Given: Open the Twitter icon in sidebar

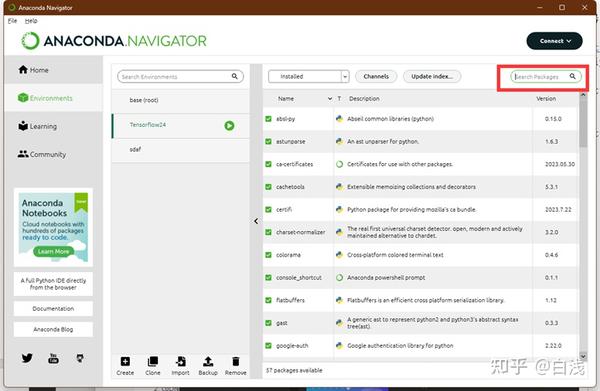Looking at the screenshot, I should [27, 358].
